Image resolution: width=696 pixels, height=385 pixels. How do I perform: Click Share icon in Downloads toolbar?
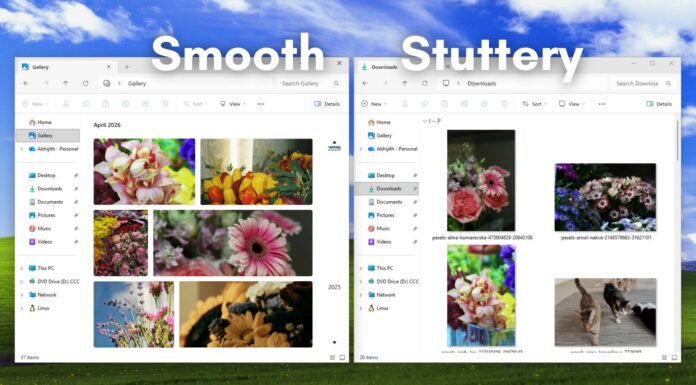(x=484, y=104)
